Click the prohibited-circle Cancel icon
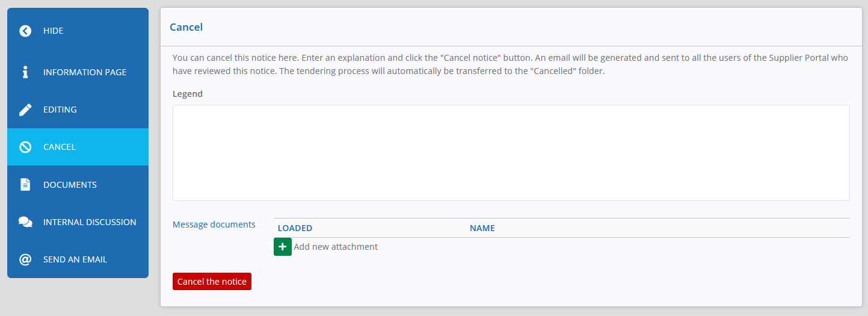Viewport: 868px width, 316px height. pyautogui.click(x=25, y=147)
